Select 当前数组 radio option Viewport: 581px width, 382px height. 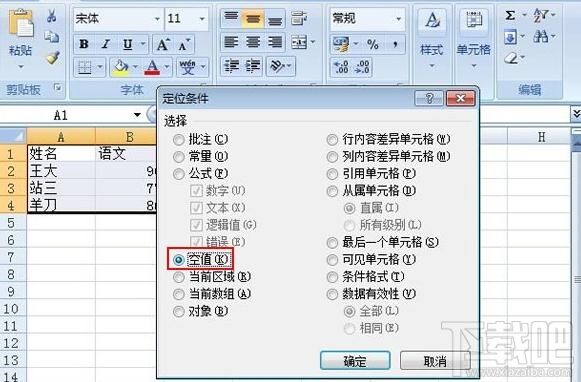click(179, 294)
